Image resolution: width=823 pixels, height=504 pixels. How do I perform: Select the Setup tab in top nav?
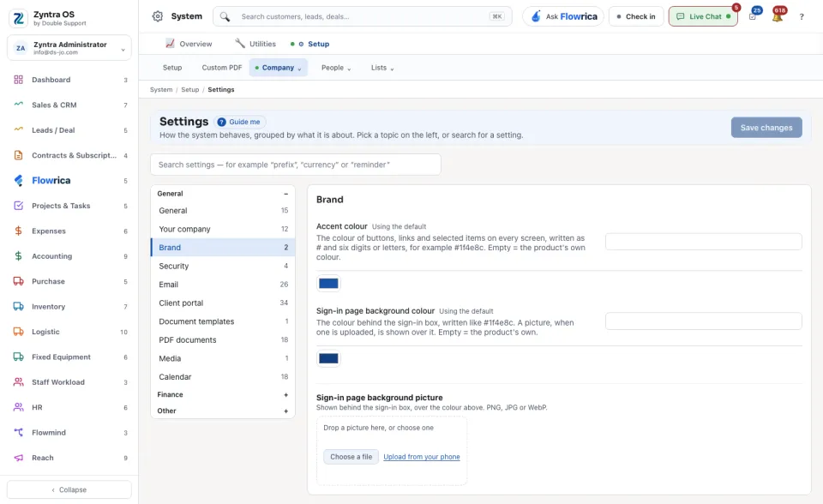point(310,44)
